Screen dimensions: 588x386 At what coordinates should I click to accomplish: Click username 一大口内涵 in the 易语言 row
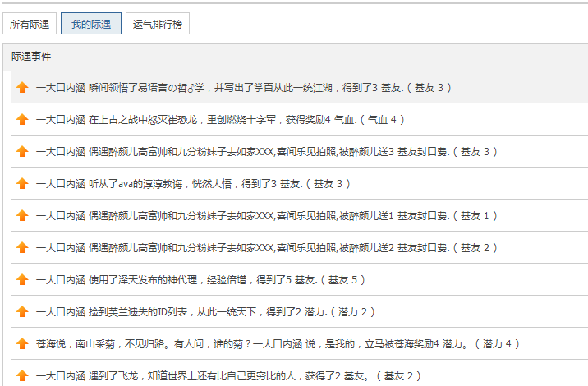(x=61, y=87)
